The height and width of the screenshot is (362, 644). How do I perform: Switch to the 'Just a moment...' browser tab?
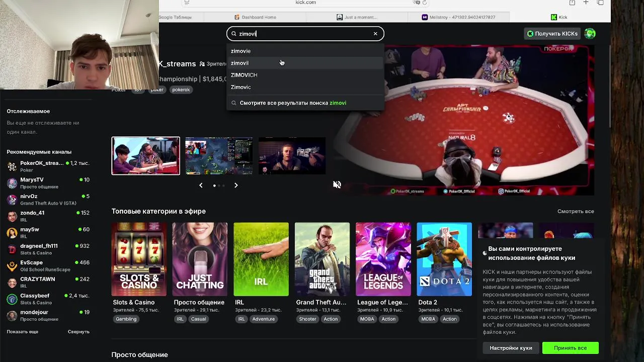pos(357,17)
